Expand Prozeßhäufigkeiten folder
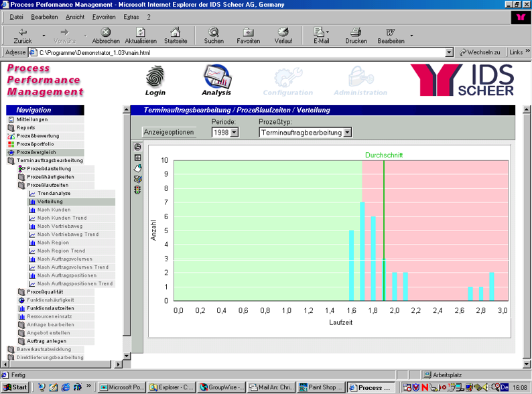The width and height of the screenshot is (532, 394). tap(56, 177)
